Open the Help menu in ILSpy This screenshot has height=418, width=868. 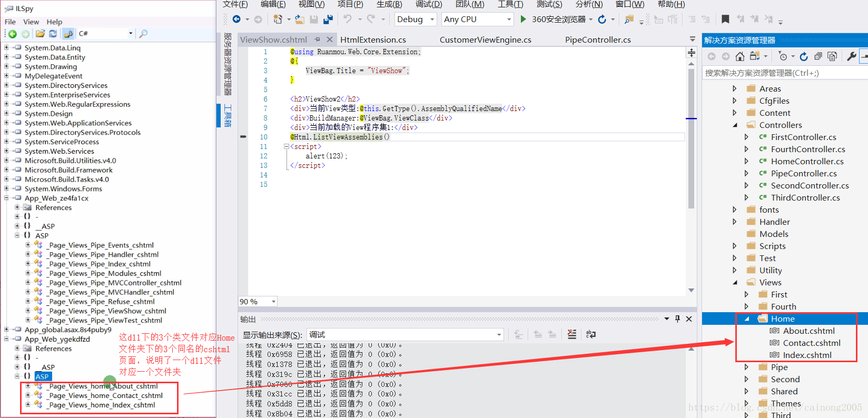[54, 22]
